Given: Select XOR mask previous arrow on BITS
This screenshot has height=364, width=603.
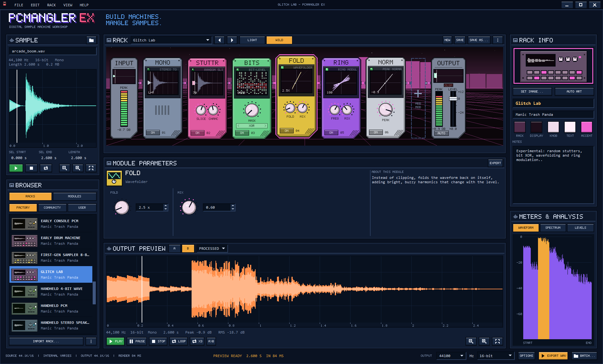Looking at the screenshot, I should click(238, 126).
